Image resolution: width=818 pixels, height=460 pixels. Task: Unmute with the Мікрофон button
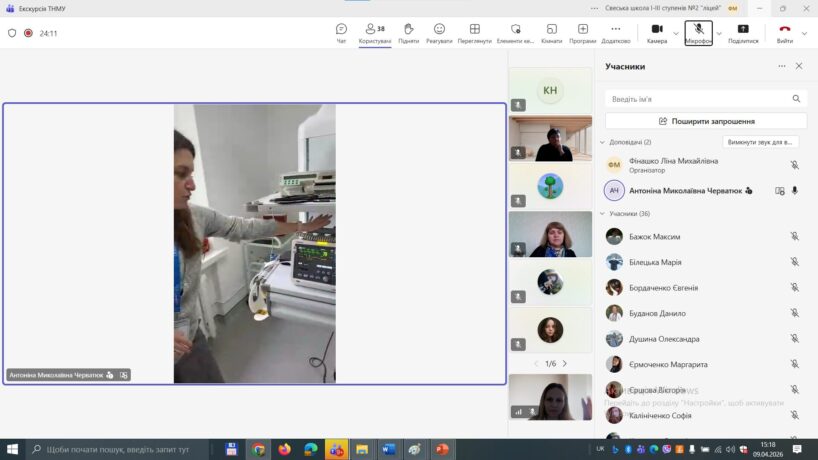698,33
